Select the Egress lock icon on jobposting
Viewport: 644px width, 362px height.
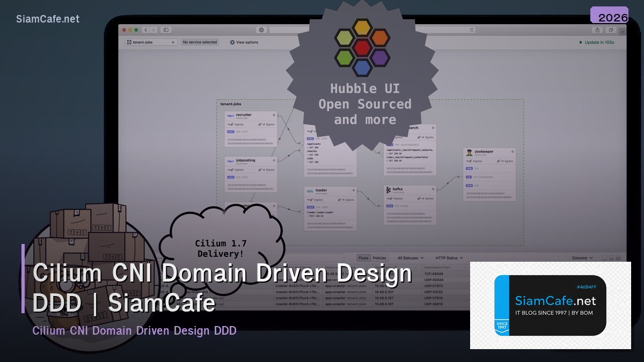pos(260,169)
